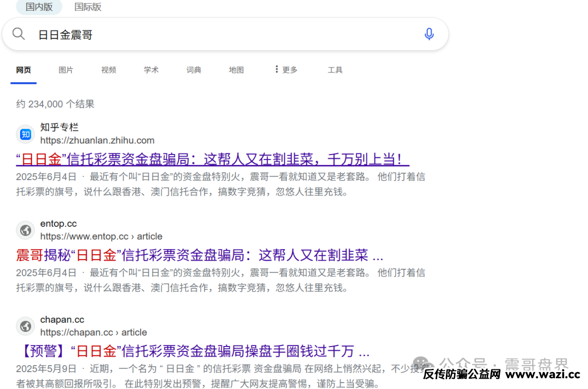The image size is (588, 389).
Task: Open the 词典 results tab
Action: (194, 70)
